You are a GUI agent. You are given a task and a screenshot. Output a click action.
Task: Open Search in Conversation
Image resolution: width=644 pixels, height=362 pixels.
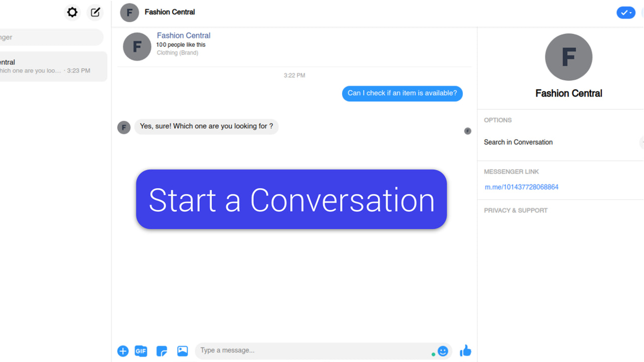(518, 142)
